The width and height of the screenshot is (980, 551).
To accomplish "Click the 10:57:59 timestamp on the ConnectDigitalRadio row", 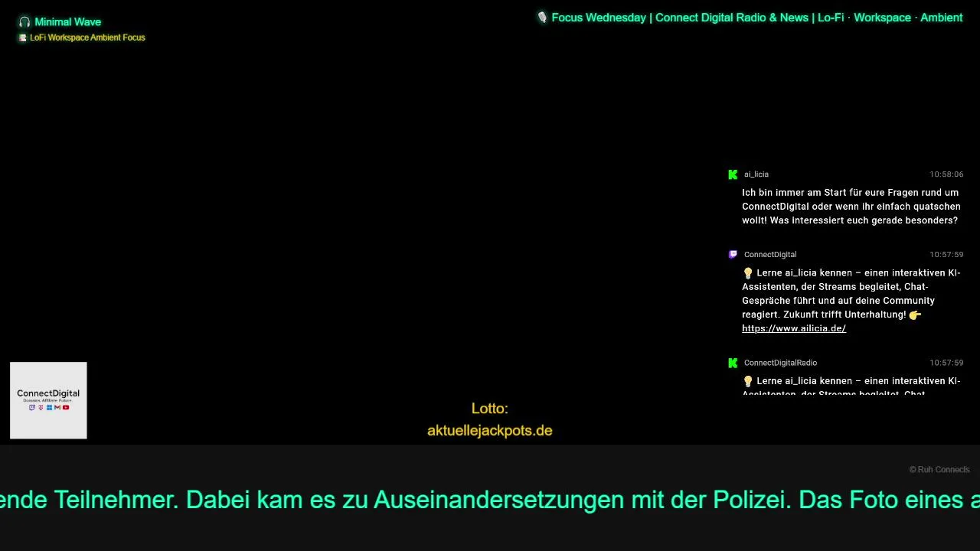I will pyautogui.click(x=946, y=363).
